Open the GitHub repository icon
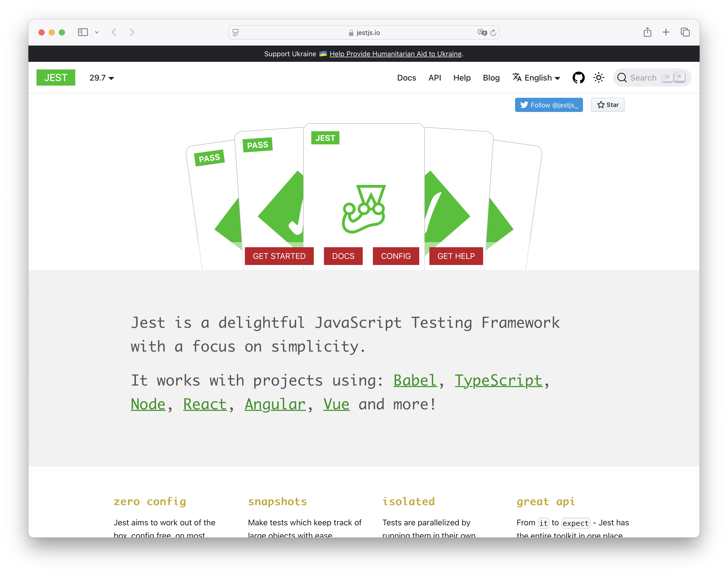 [x=578, y=78]
